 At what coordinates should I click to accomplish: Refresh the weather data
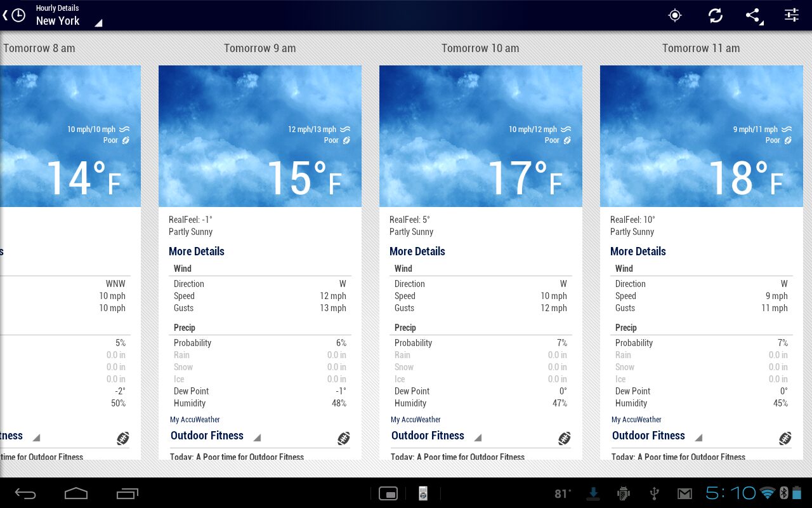pos(715,16)
